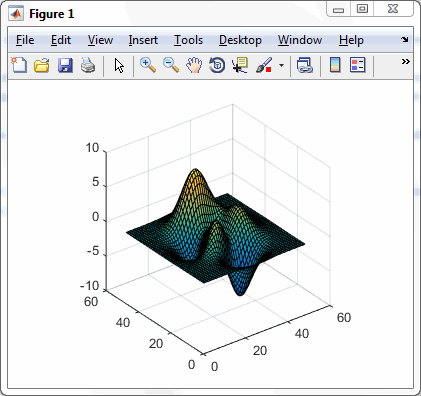Image resolution: width=421 pixels, height=396 pixels.
Task: Select the Edit Plot arrow tool
Action: (x=119, y=65)
